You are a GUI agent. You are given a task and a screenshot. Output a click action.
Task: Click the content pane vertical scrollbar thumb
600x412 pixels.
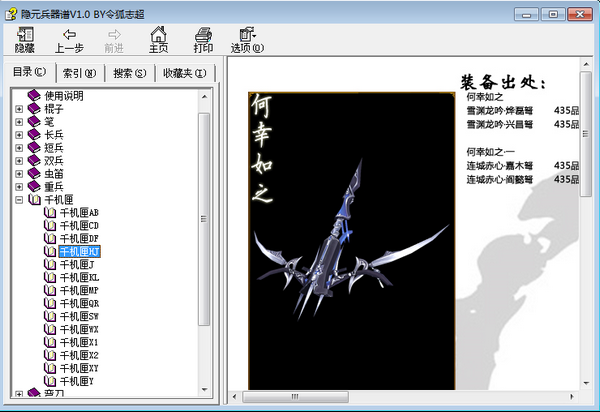coord(586,134)
